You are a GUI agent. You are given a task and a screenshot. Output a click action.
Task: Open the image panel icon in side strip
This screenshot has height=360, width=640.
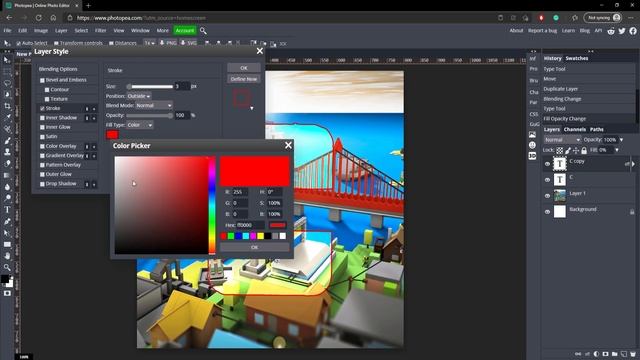pyautogui.click(x=532, y=135)
